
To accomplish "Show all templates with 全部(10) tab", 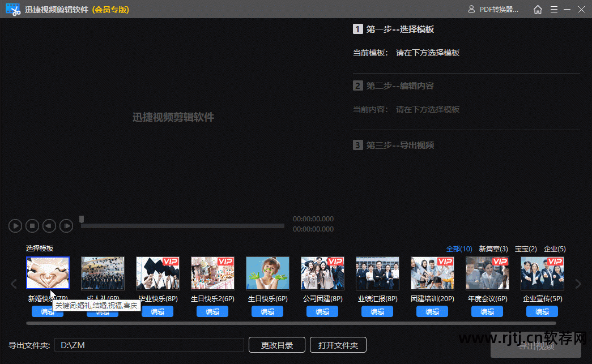I will (459, 249).
